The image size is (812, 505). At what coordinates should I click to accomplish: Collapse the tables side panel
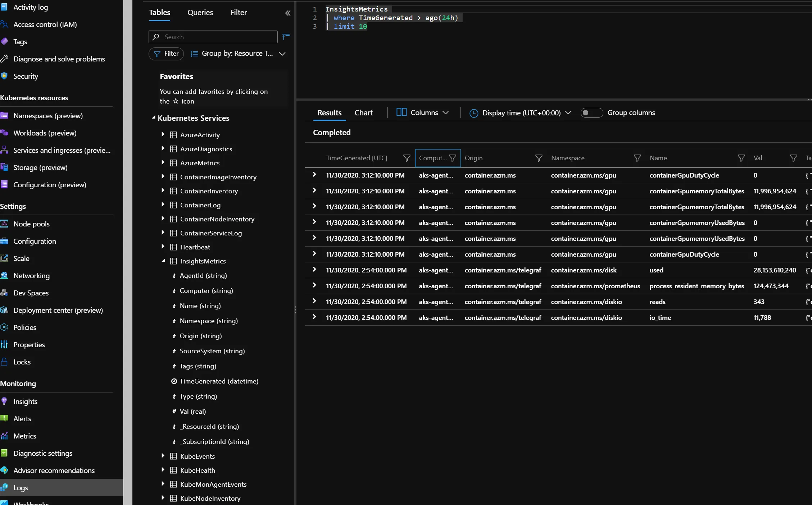pyautogui.click(x=287, y=13)
